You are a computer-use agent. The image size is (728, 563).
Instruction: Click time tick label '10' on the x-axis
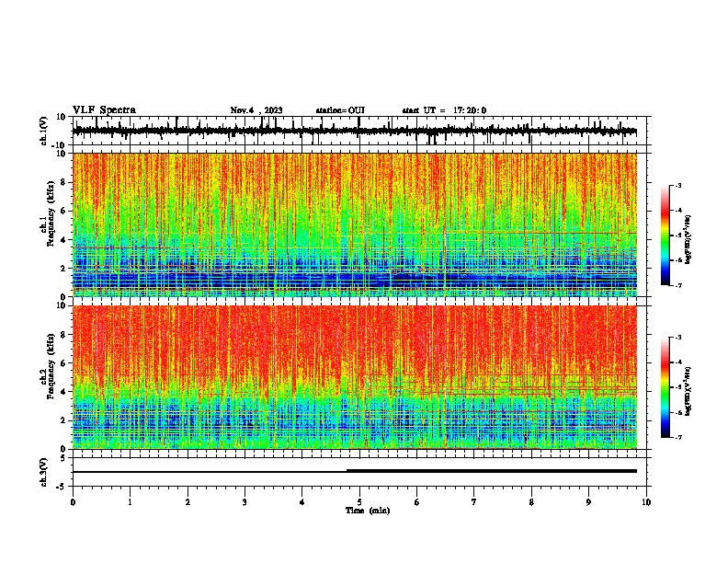pos(646,502)
